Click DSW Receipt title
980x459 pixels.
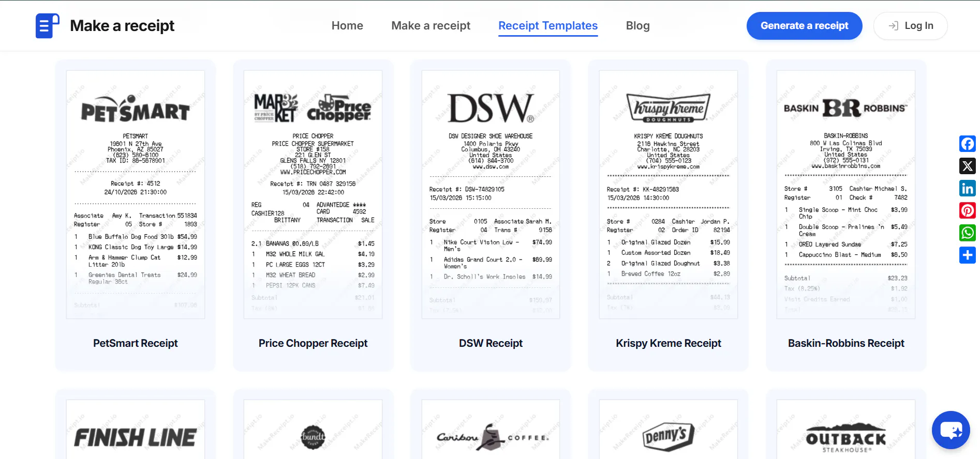[x=491, y=343]
